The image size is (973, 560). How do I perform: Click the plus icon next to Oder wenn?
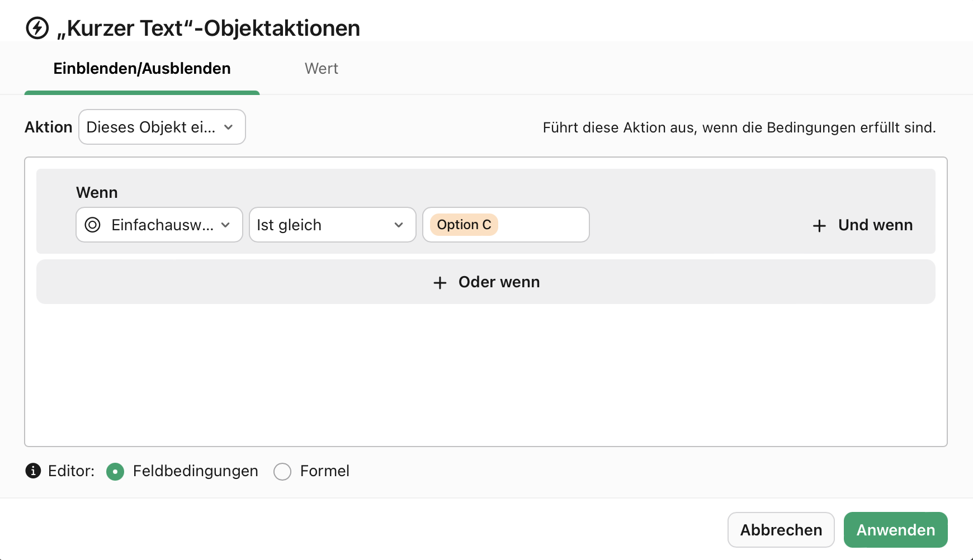(x=440, y=282)
